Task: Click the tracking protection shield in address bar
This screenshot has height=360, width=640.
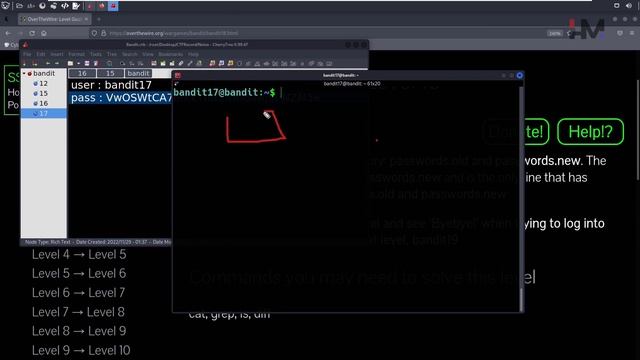Action: [94, 33]
